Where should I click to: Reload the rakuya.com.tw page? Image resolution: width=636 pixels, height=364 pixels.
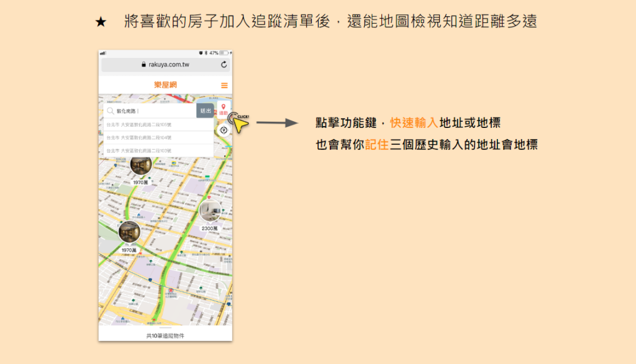[x=224, y=65]
